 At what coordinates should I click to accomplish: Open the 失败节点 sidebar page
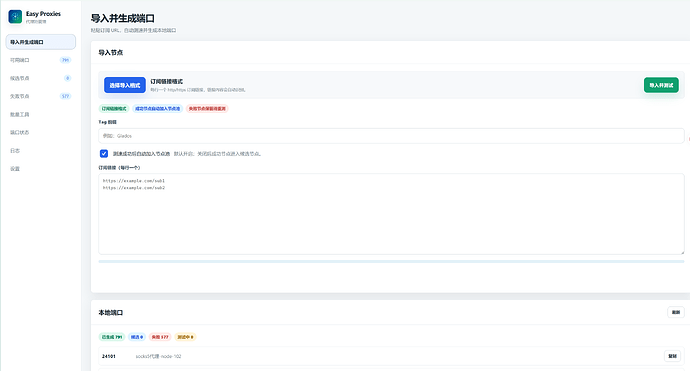pyautogui.click(x=40, y=96)
